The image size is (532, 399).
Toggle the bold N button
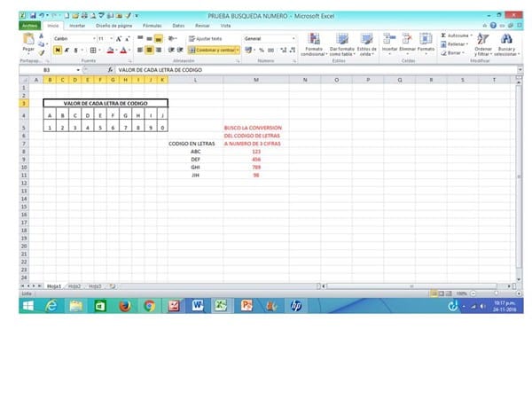[x=58, y=51]
